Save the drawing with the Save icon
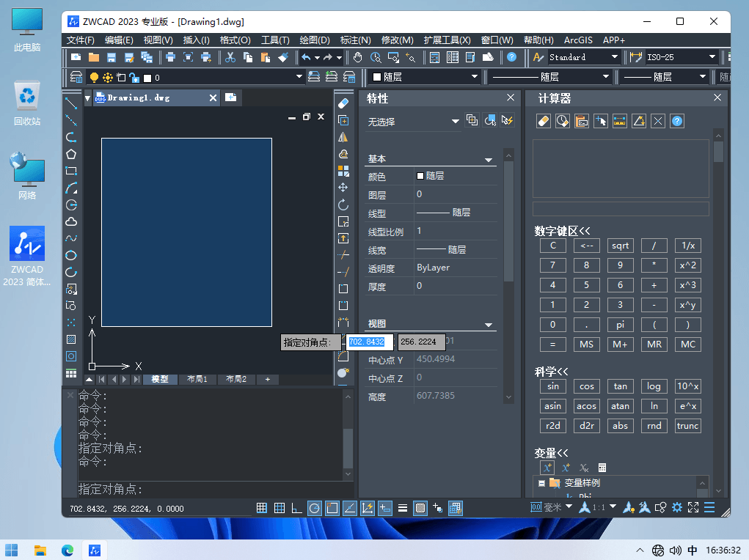 pyautogui.click(x=112, y=57)
